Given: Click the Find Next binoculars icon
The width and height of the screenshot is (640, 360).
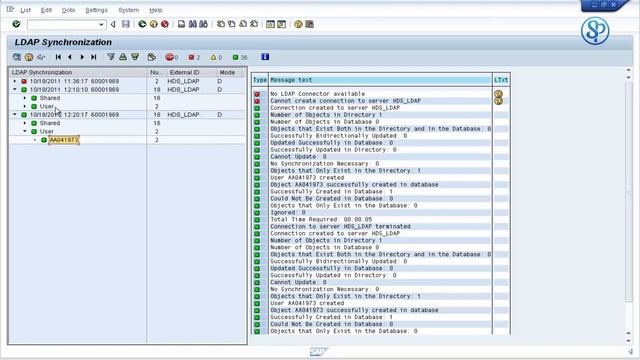Looking at the screenshot, I should [203, 24].
